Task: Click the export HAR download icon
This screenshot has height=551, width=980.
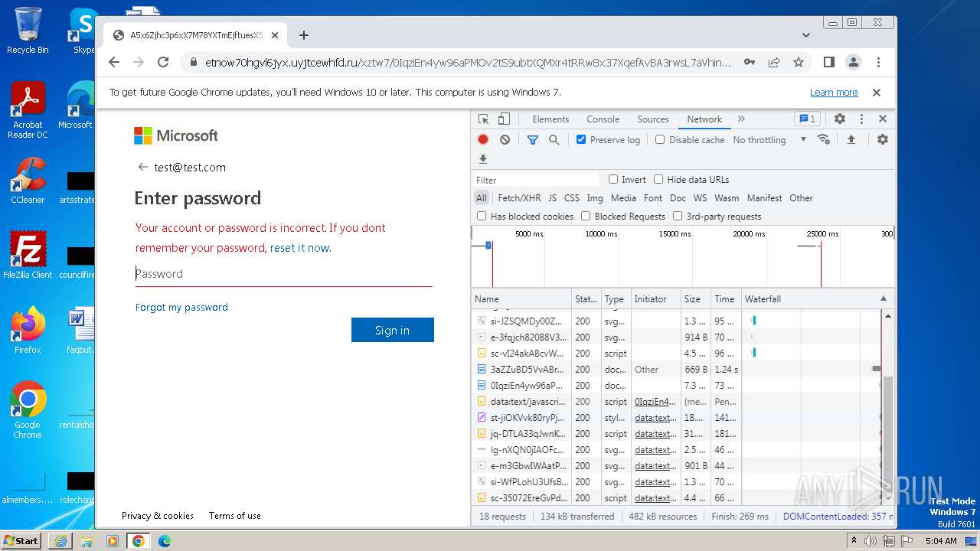Action: pos(483,159)
